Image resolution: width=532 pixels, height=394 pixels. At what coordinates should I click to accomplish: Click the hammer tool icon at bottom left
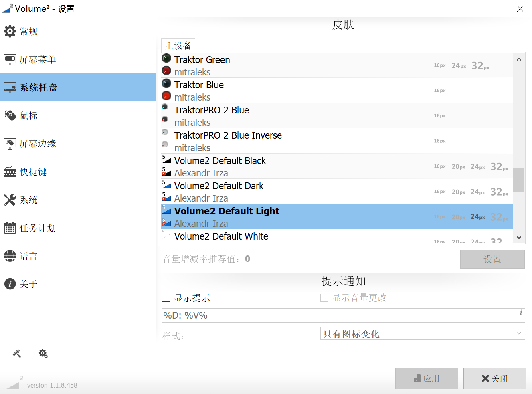(x=17, y=354)
